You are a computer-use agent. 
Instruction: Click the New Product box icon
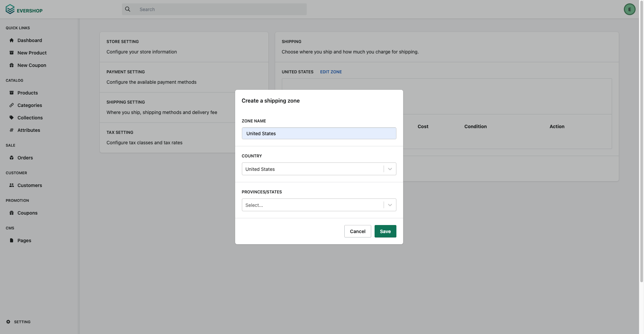point(12,53)
